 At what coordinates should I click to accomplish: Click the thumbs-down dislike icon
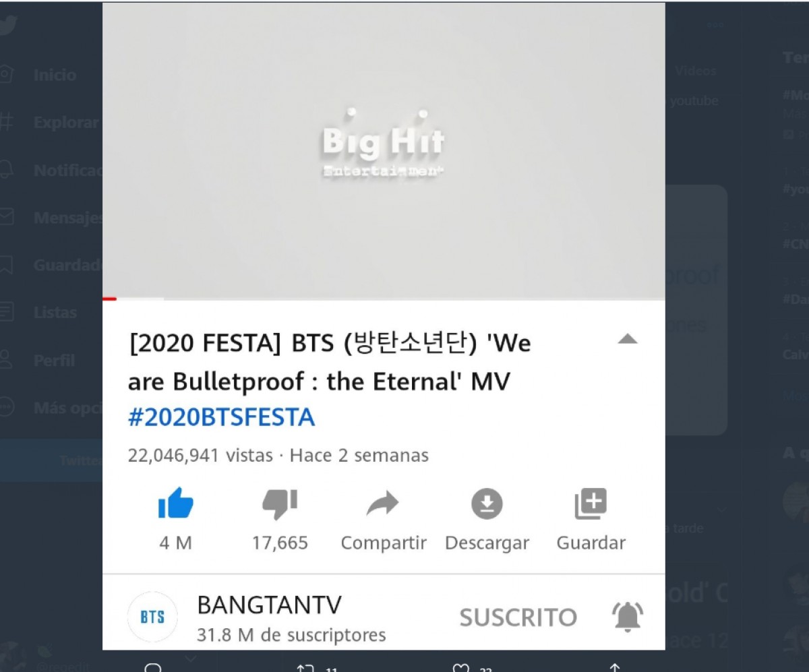280,504
